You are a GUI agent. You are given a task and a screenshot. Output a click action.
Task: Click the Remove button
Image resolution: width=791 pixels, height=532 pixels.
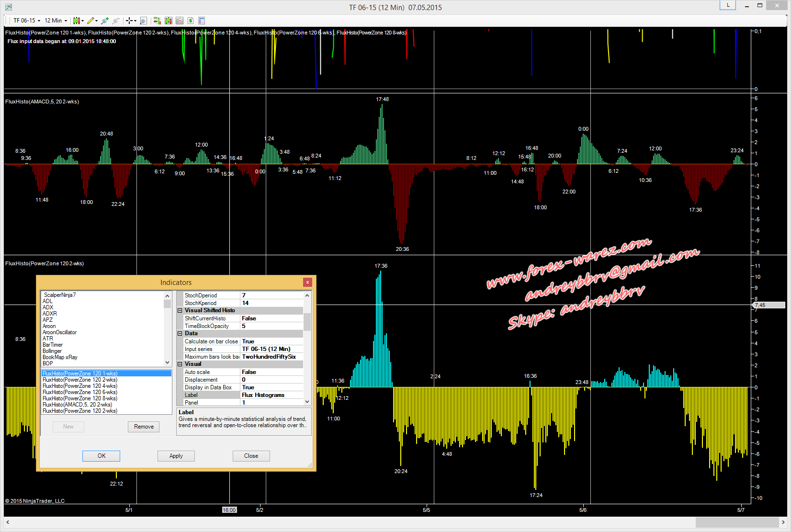click(144, 427)
